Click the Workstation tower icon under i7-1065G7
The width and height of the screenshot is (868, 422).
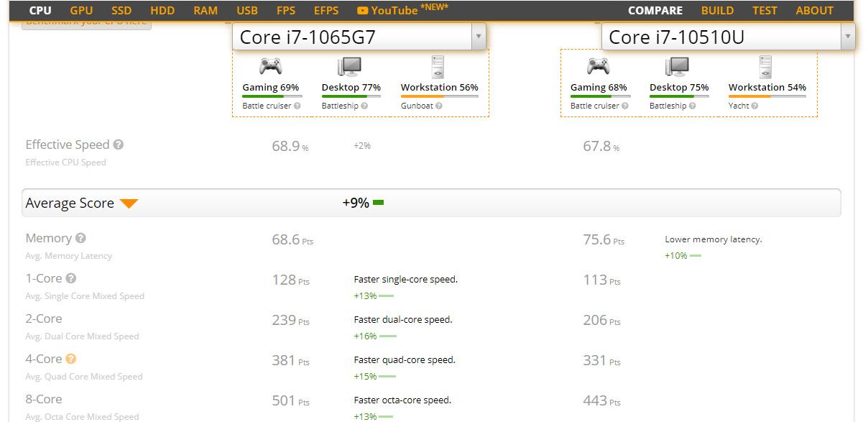[438, 67]
